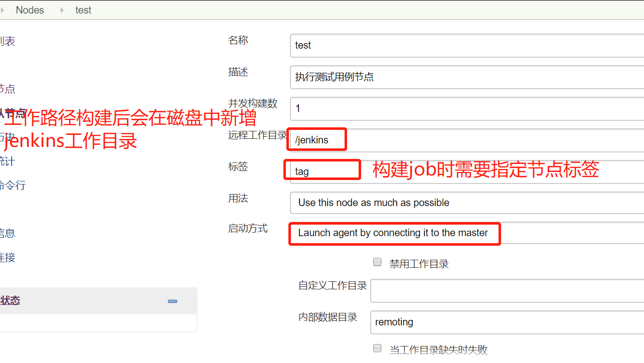Click the 自定义工作目录 input box
The height and width of the screenshot is (363, 644).
coord(507,291)
